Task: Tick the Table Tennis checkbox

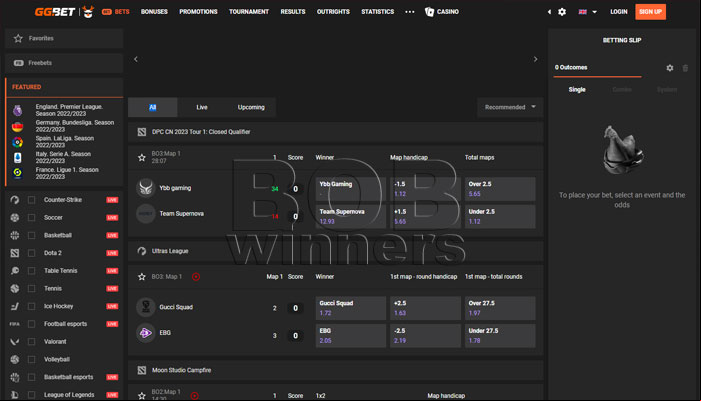Action: [x=31, y=270]
